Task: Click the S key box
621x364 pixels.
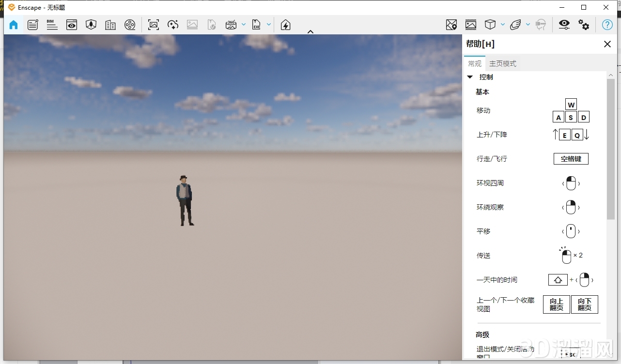Action: point(571,117)
